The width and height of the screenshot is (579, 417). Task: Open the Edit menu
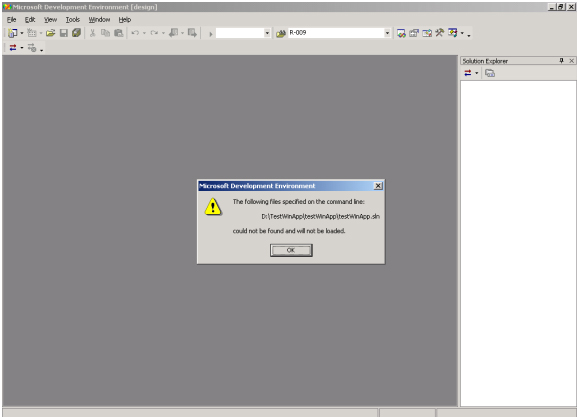pos(30,20)
